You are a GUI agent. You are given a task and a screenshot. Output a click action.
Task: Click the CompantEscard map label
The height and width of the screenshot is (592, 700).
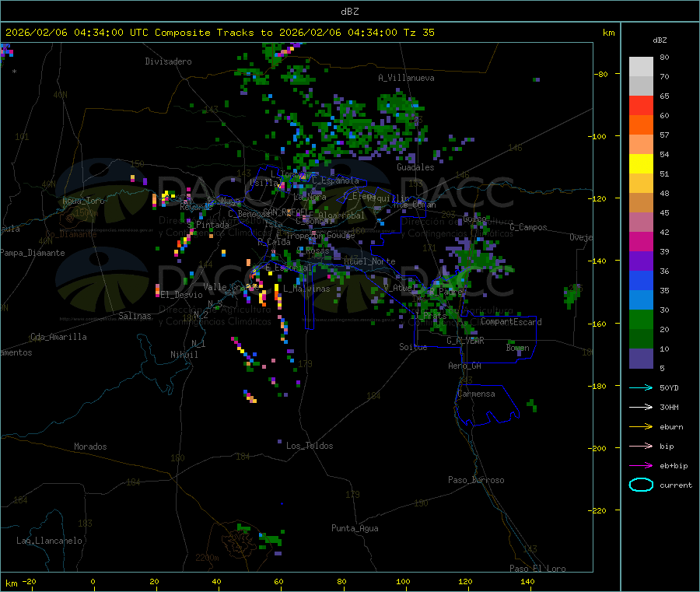(x=511, y=321)
